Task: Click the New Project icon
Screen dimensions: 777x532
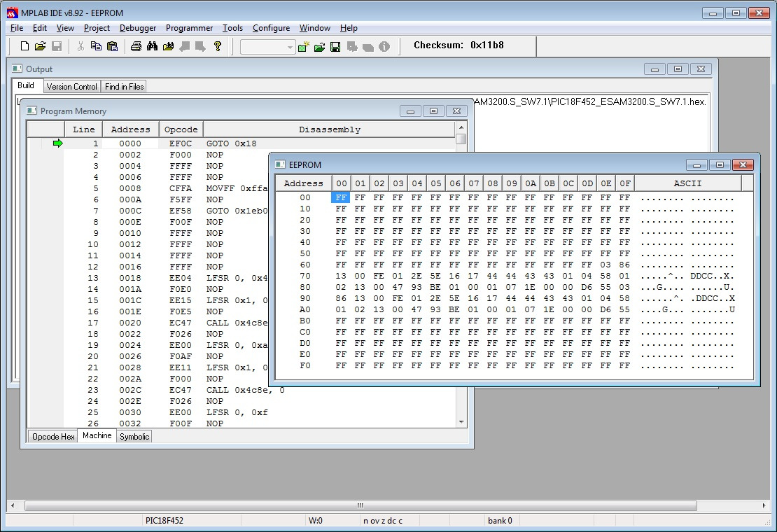Action: tap(303, 47)
